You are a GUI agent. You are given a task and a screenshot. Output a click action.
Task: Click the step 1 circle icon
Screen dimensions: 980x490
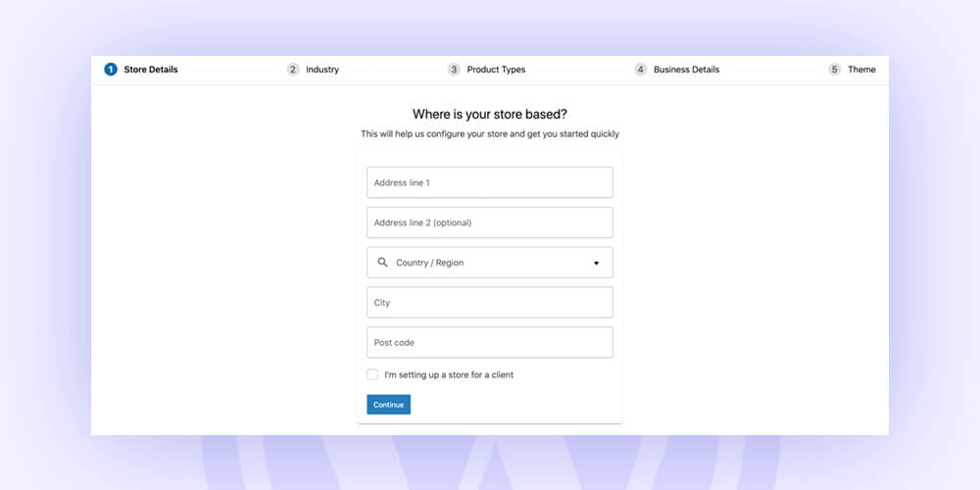[x=111, y=70]
